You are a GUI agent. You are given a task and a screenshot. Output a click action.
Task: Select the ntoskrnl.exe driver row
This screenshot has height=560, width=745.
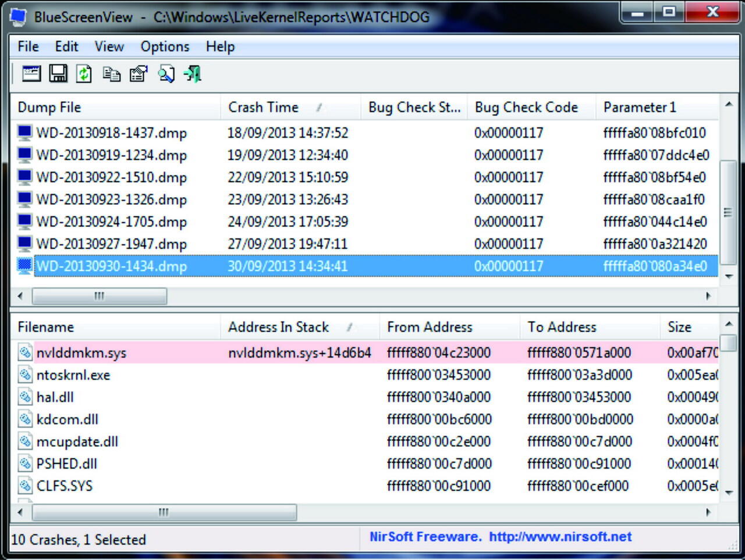73,375
